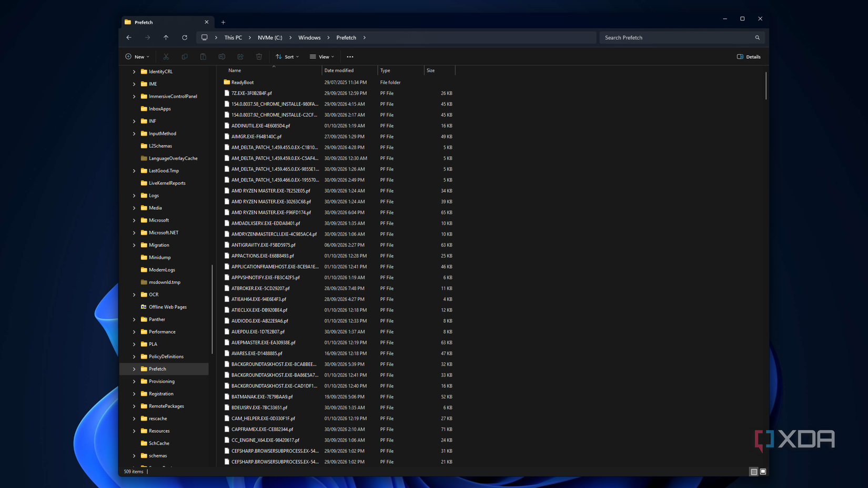This screenshot has width=868, height=488.
Task: Expand the IdentityCRL tree folder
Action: click(x=134, y=72)
